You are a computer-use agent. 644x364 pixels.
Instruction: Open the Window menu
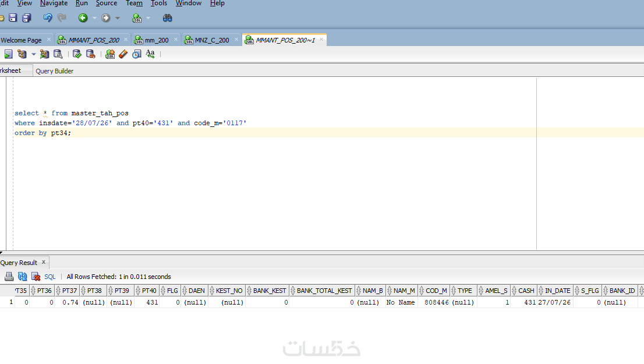tap(189, 3)
